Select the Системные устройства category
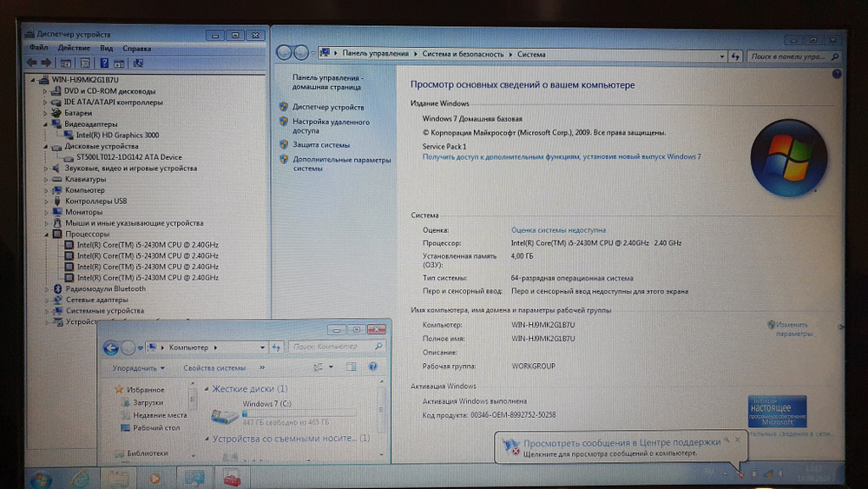This screenshot has width=868, height=489. (105, 311)
